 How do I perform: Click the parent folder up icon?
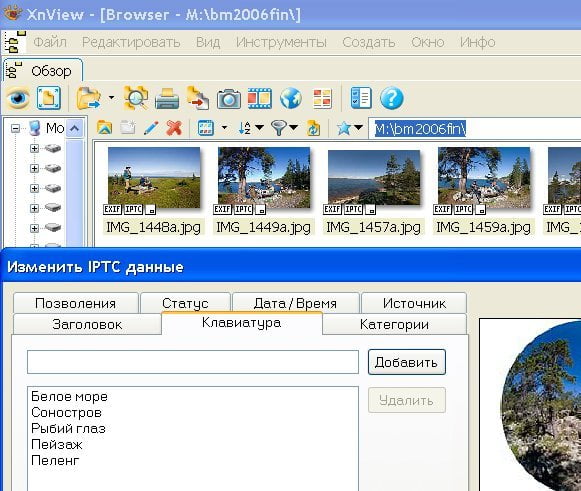(x=104, y=128)
